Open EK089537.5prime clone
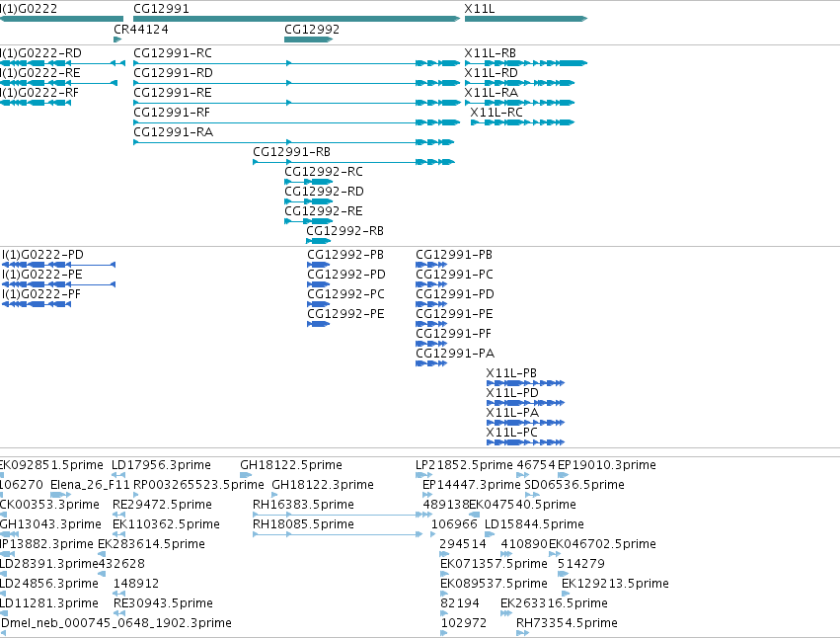The width and height of the screenshot is (840, 638). tap(444, 594)
